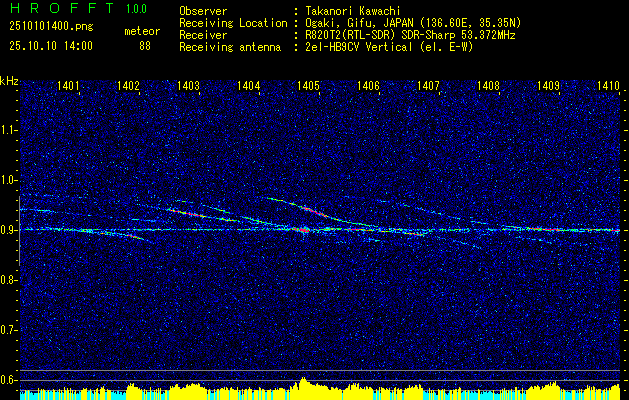Click the 1409 time marker
The width and height of the screenshot is (629, 400).
click(x=549, y=85)
